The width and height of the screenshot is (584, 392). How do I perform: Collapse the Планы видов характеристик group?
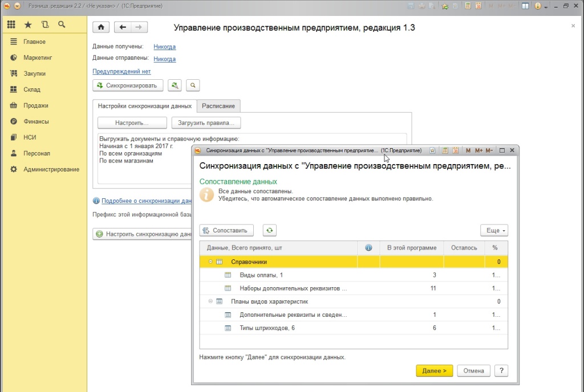coord(210,301)
